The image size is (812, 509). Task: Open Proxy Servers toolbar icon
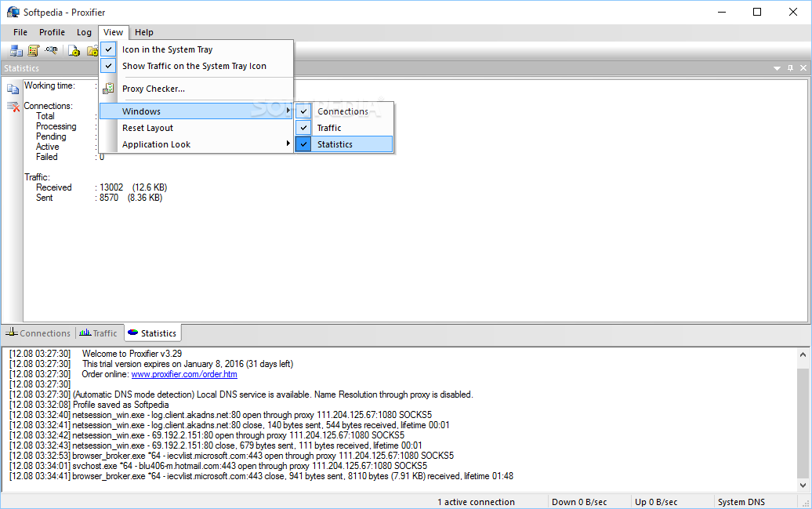coord(16,50)
